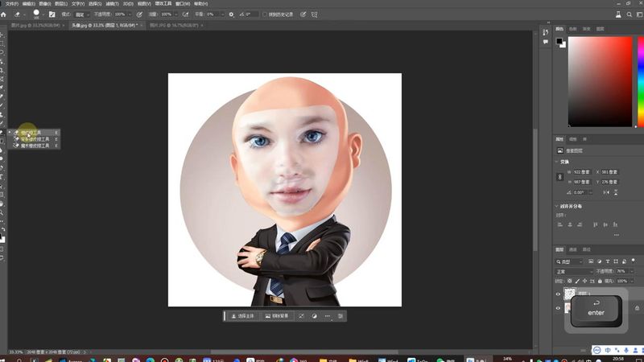Open more align options ellipsis
This screenshot has height=362, width=644.
pos(617,235)
